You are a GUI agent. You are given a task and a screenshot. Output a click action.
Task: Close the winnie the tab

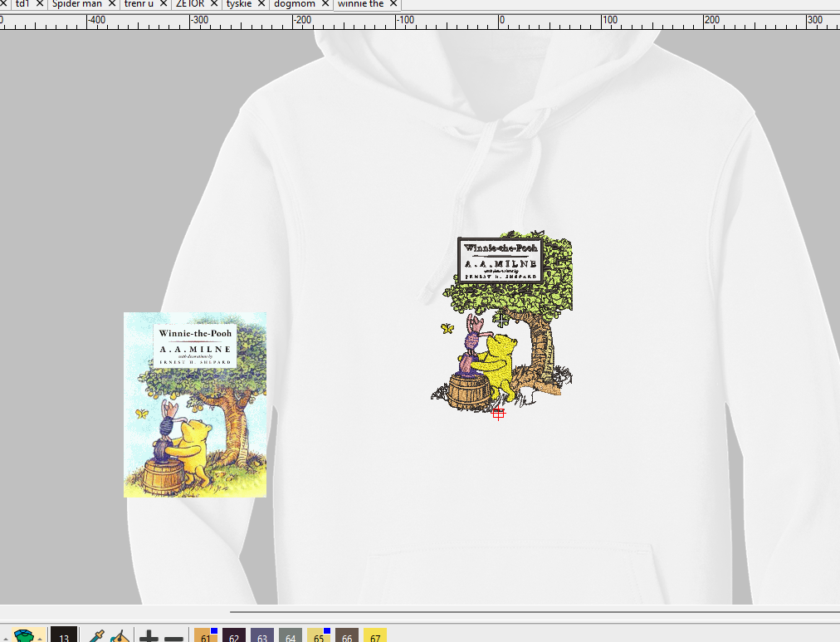pyautogui.click(x=393, y=4)
